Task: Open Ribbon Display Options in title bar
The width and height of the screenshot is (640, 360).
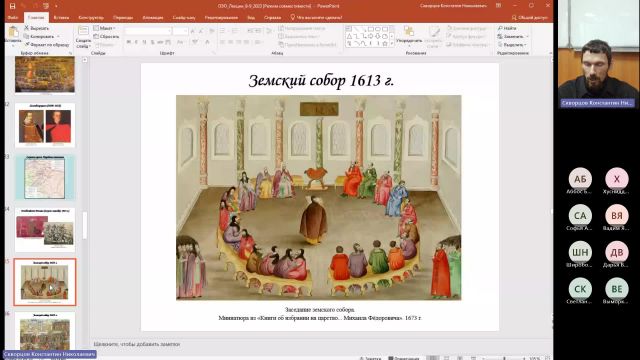Action: tap(498, 6)
